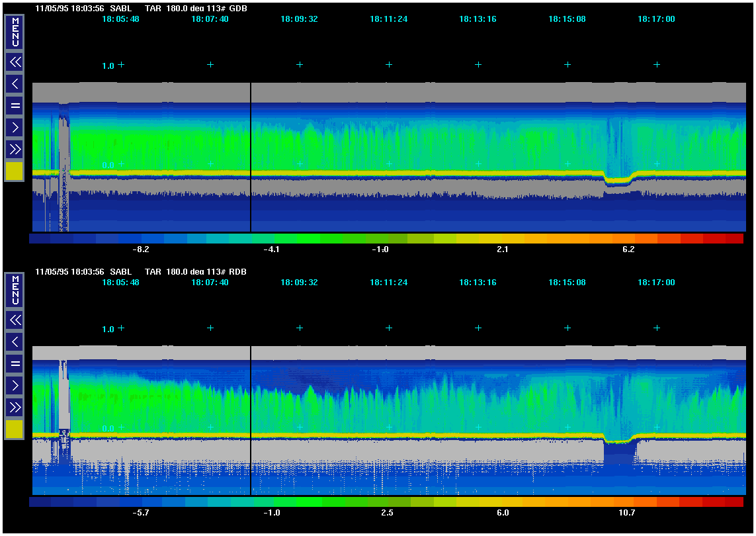Click the red end of the top color scale bar
The width and height of the screenshot is (756, 536).
(x=734, y=238)
